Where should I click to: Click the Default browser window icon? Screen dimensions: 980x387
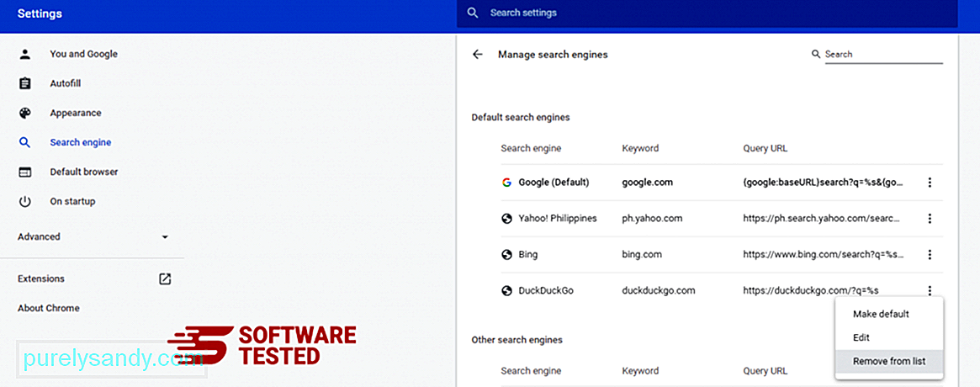point(25,172)
